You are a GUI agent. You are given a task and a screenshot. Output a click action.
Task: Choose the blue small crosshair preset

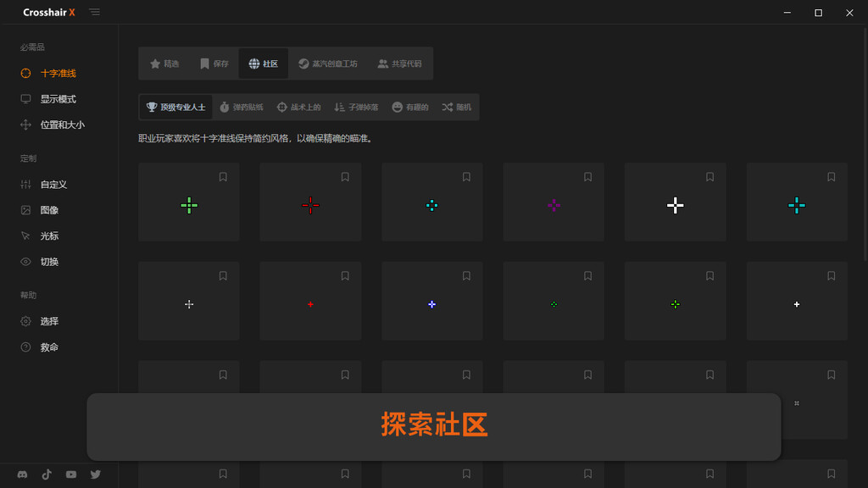pos(431,304)
